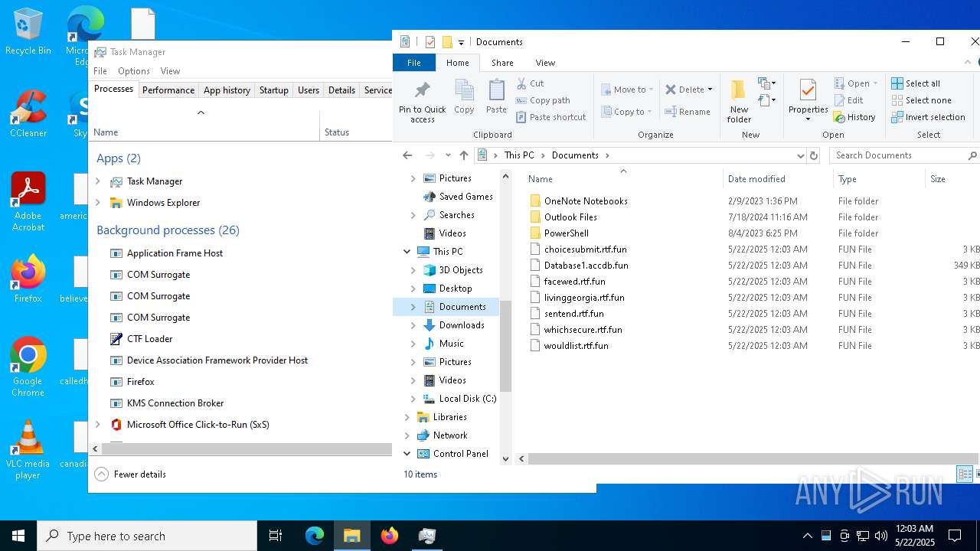
Task: Expand Local Disk (C:) node
Action: pos(413,399)
